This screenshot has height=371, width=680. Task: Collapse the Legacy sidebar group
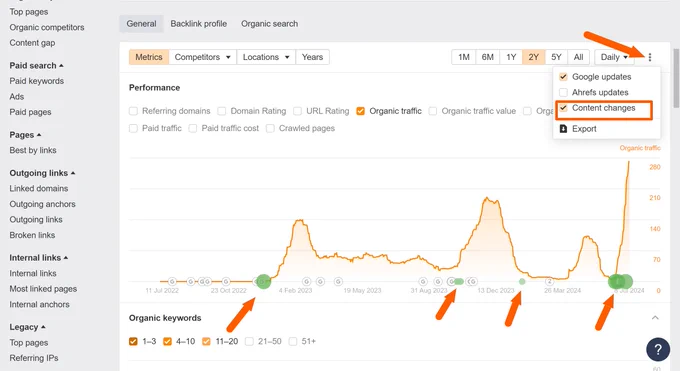click(x=27, y=327)
